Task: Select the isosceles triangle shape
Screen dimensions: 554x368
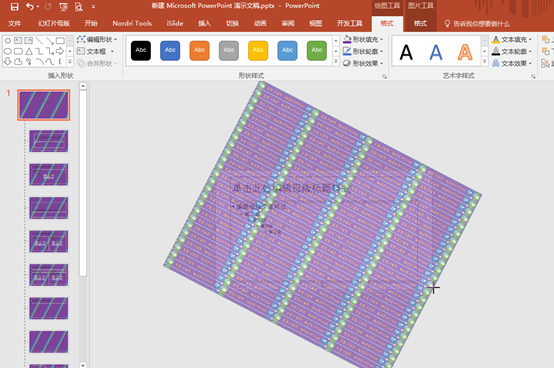Action: pos(29,52)
